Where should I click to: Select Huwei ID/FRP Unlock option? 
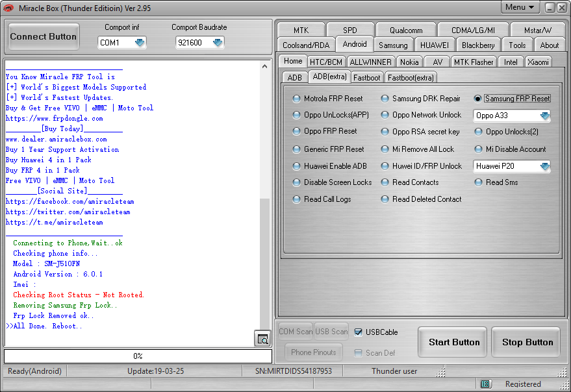[x=422, y=166]
